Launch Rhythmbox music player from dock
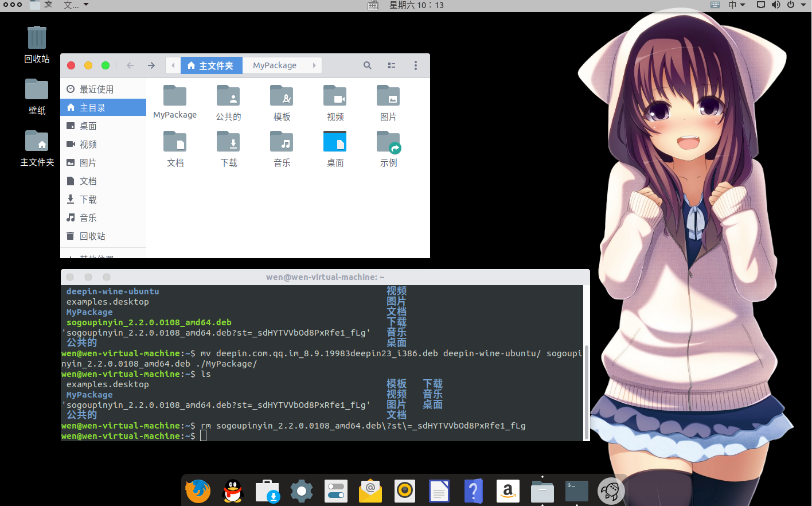The image size is (812, 506). 405,491
